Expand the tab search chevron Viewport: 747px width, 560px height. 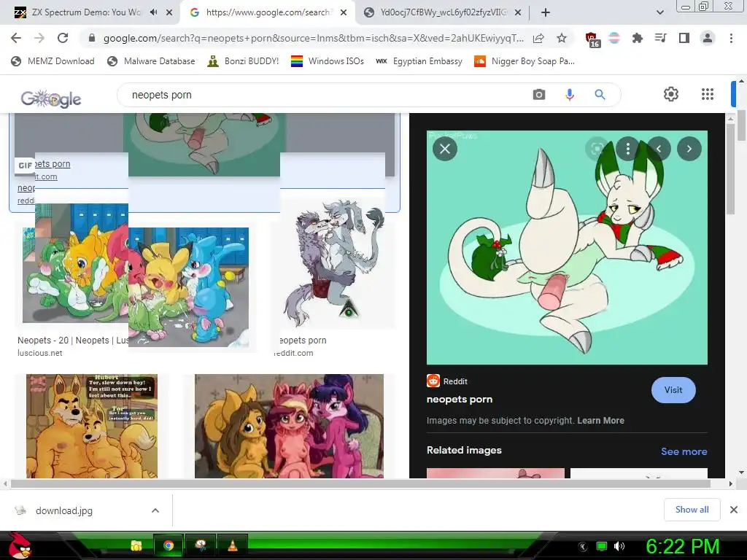659,12
